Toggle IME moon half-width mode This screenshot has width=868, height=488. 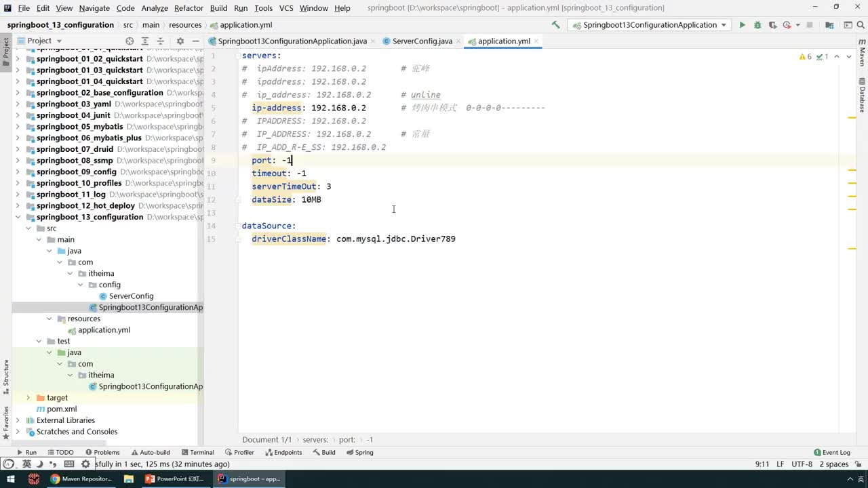click(39, 464)
